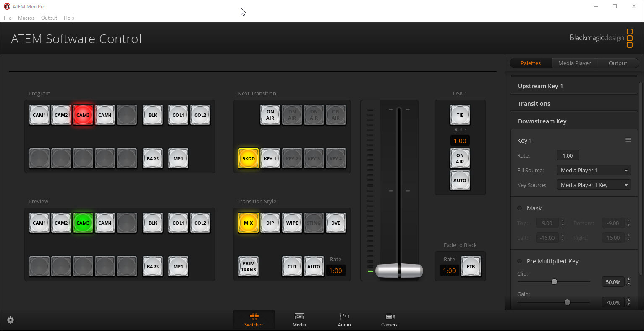The width and height of the screenshot is (644, 331).
Task: Select COL2 on the Preview bus
Action: coord(200,223)
